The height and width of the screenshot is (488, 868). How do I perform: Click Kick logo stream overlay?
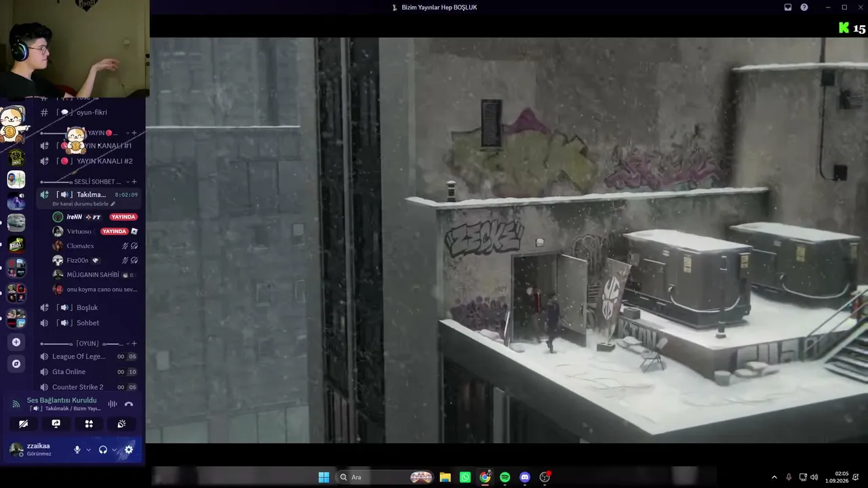click(844, 28)
